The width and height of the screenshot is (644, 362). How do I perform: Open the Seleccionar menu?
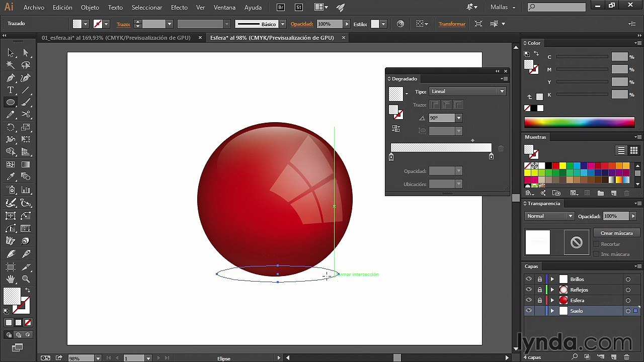pyautogui.click(x=147, y=8)
